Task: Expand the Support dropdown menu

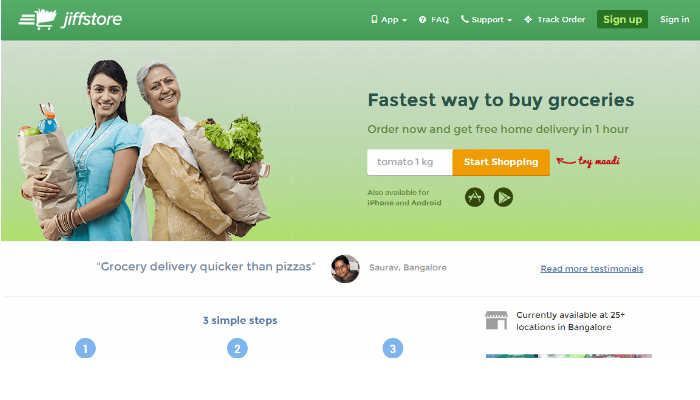Action: [x=487, y=20]
